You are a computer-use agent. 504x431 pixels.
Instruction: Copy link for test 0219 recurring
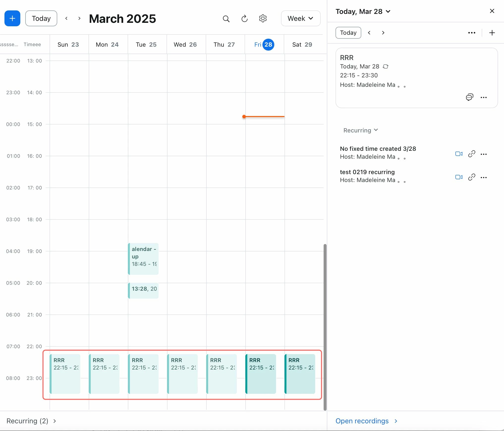[x=472, y=177]
